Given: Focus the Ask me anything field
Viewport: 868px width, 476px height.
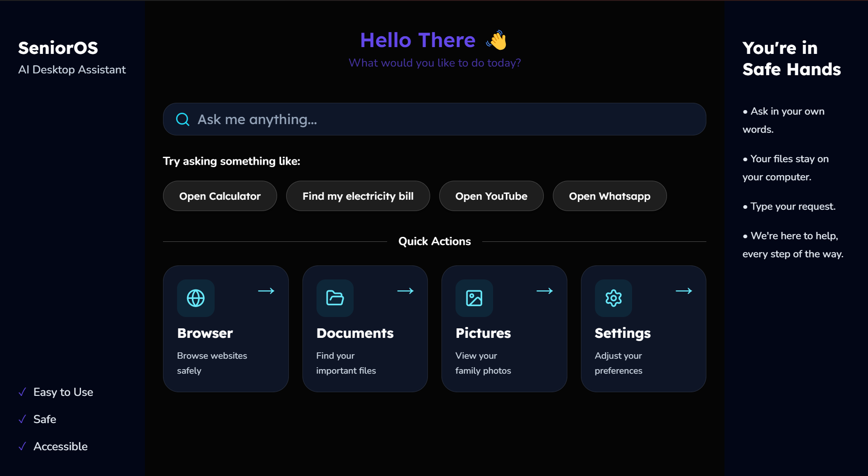Looking at the screenshot, I should (434, 119).
